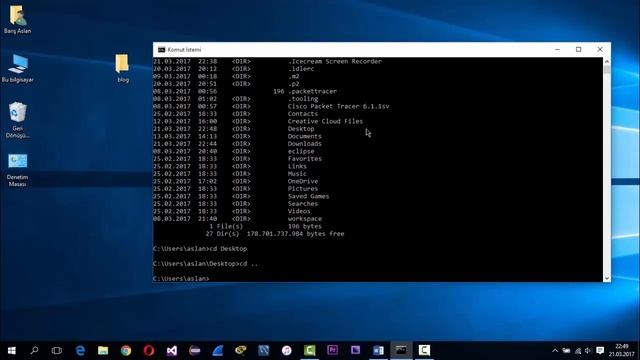Click 'Videos' entry in listing
Image resolution: width=640 pixels, height=360 pixels.
coord(299,211)
